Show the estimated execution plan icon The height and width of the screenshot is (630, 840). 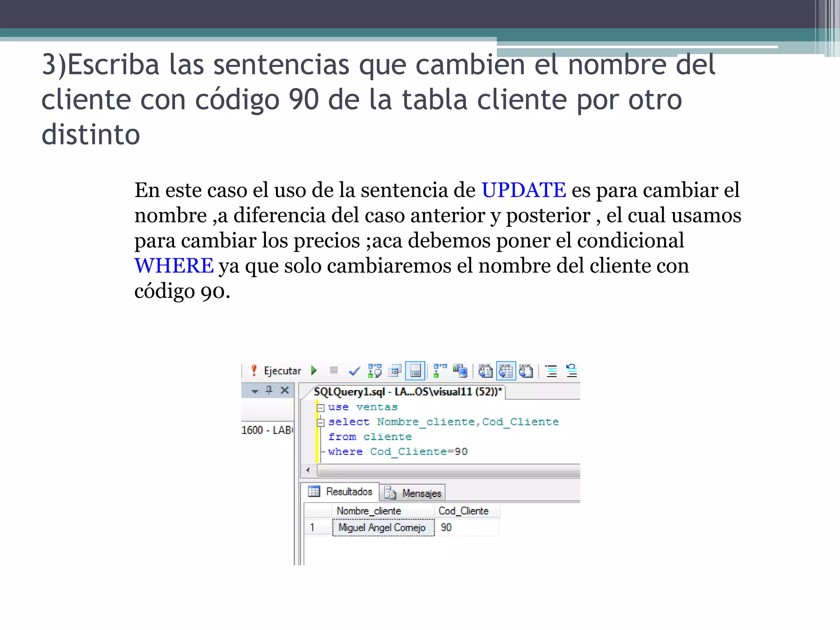pos(375,371)
